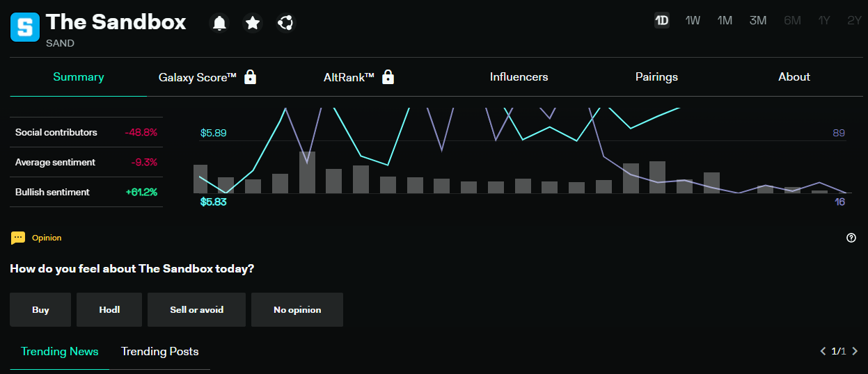Switch to Trending Posts tab
This screenshot has height=374, width=868.
pyautogui.click(x=160, y=351)
